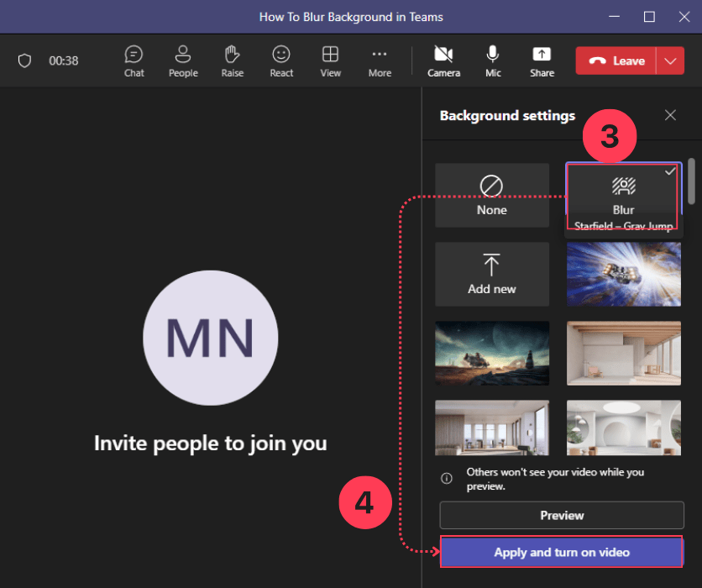Select the Starfield Grav Jump background thumbnail
This screenshot has height=588, width=702.
click(623, 274)
